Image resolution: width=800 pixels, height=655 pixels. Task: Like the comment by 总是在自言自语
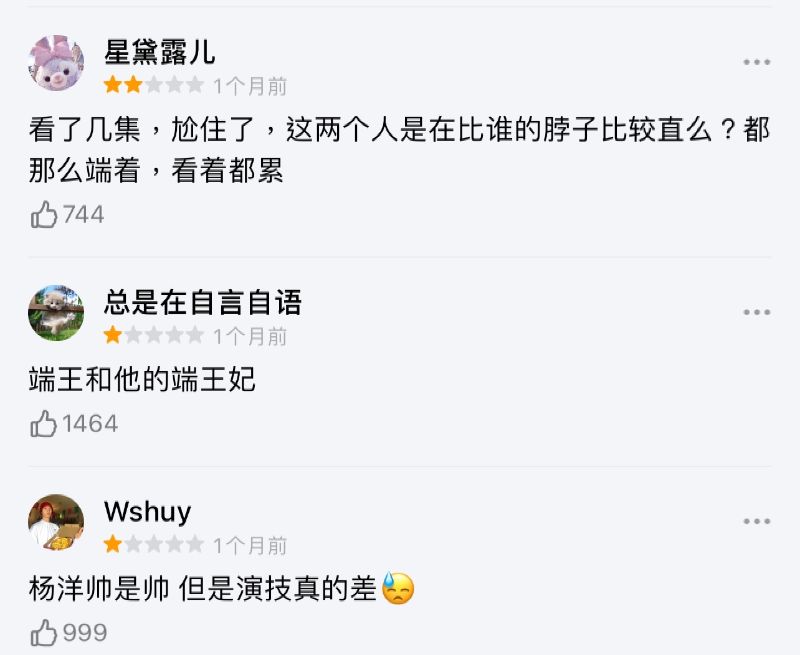click(44, 423)
